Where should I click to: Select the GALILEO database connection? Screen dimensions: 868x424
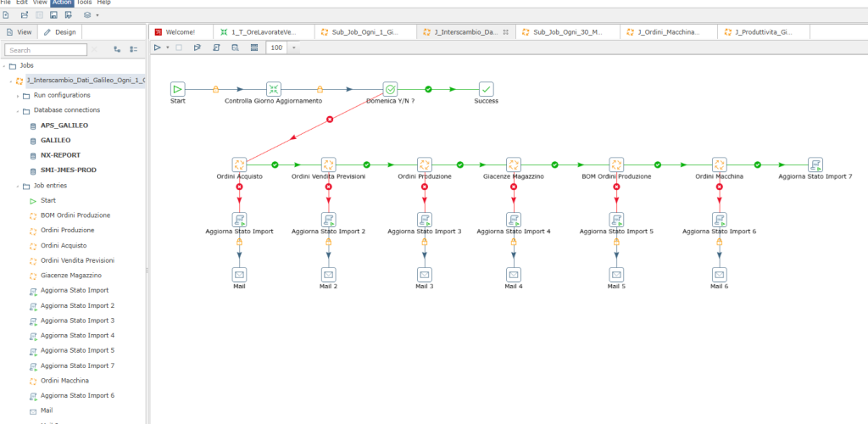(x=55, y=140)
